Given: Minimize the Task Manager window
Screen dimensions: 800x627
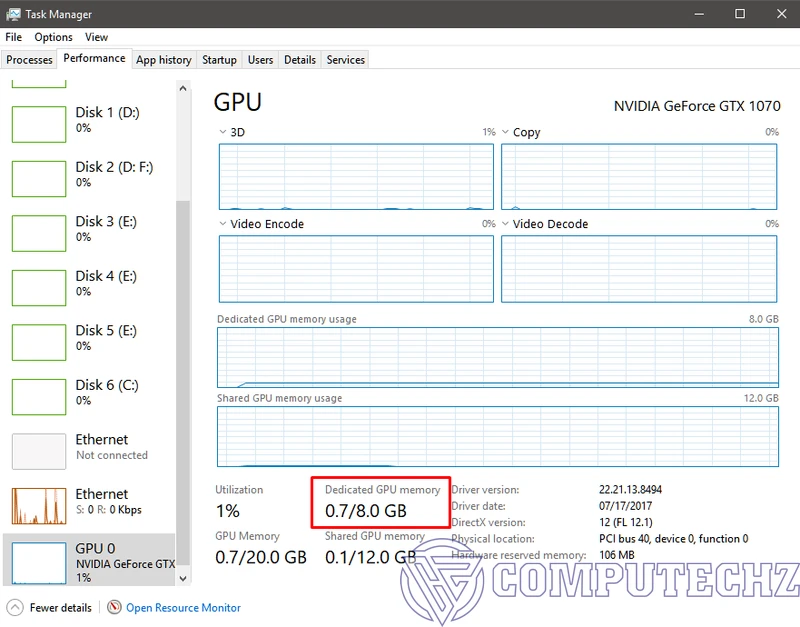Looking at the screenshot, I should pyautogui.click(x=699, y=14).
